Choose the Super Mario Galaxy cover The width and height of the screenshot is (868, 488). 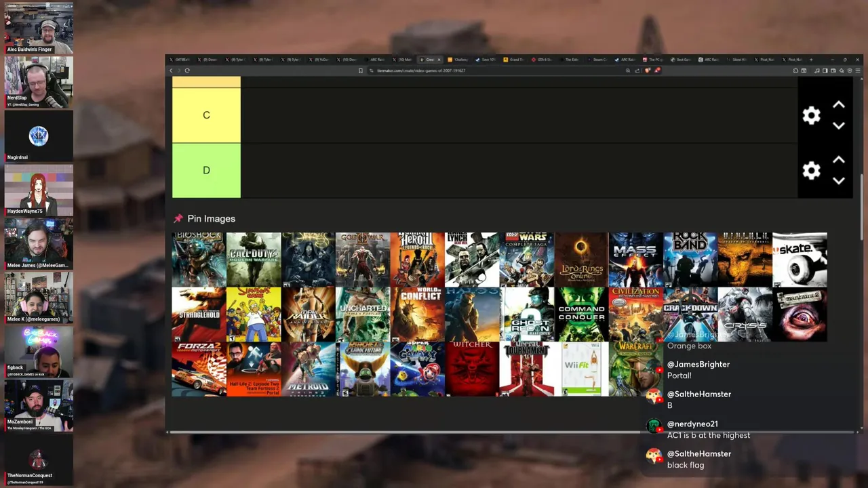(417, 369)
